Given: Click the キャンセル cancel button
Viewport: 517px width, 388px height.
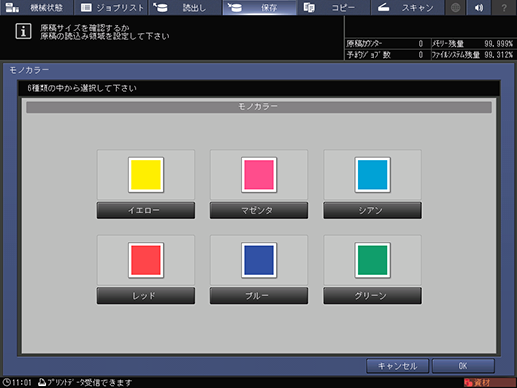Looking at the screenshot, I should (x=397, y=366).
